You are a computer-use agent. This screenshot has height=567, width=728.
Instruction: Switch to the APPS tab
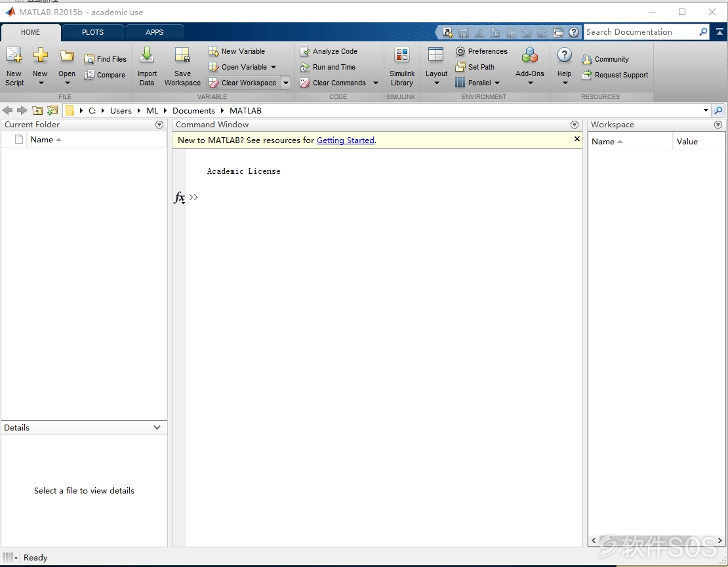155,32
